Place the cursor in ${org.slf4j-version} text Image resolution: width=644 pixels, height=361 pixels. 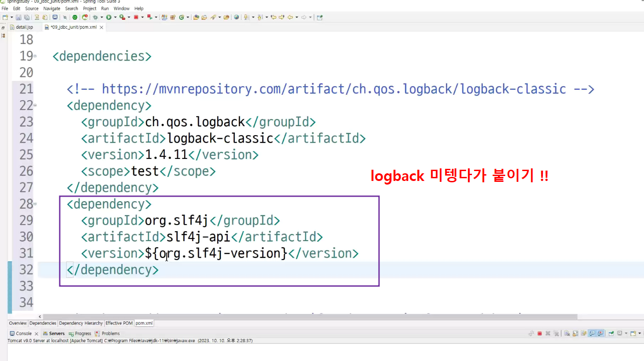[x=216, y=253]
